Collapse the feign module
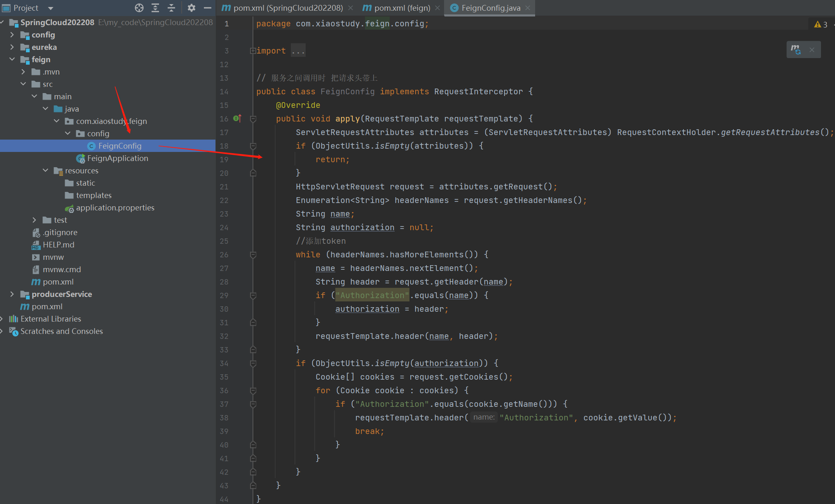 (x=12, y=59)
